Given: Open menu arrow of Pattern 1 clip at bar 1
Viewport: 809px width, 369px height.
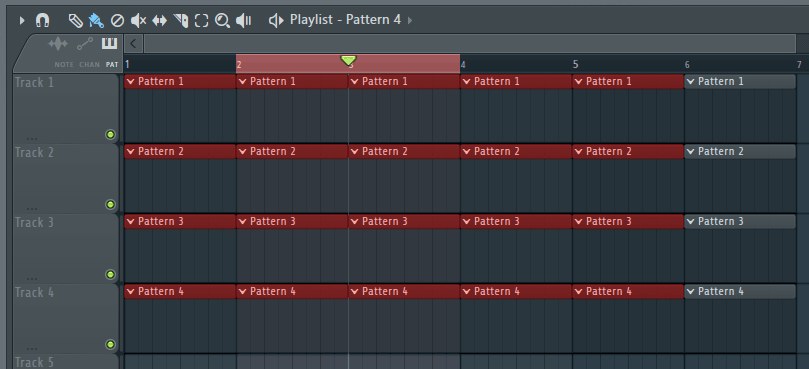Looking at the screenshot, I should click(x=131, y=82).
